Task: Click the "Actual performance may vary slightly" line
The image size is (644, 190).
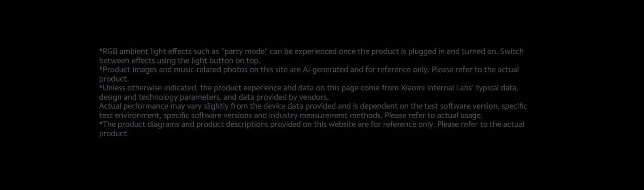Action: coord(313,106)
